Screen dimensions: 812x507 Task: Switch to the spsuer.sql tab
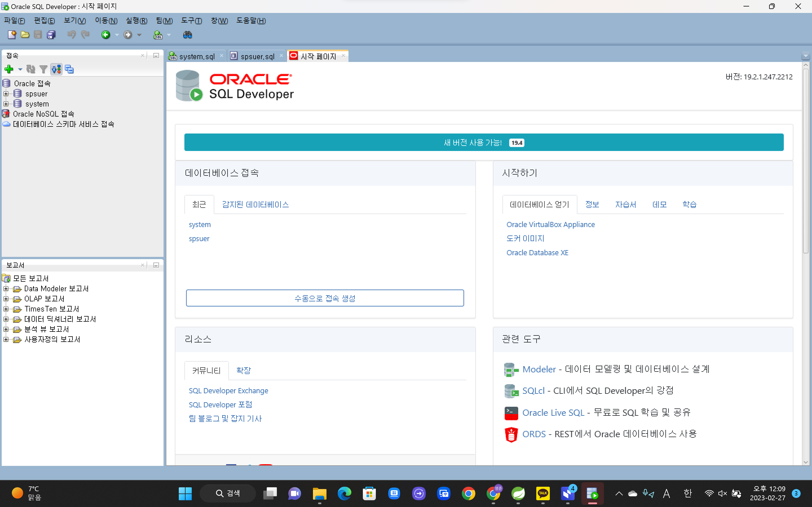coord(257,56)
